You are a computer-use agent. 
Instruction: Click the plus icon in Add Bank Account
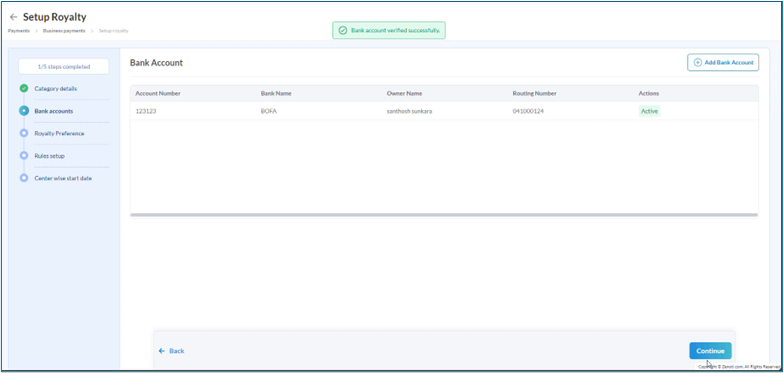pyautogui.click(x=698, y=62)
